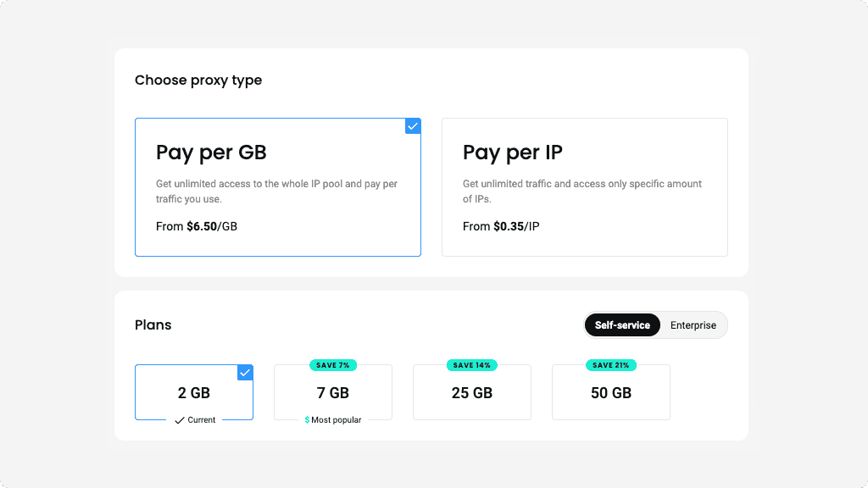Screen dimensions: 868x488
Task: Click the Choose proxy type heading
Action: click(198, 80)
